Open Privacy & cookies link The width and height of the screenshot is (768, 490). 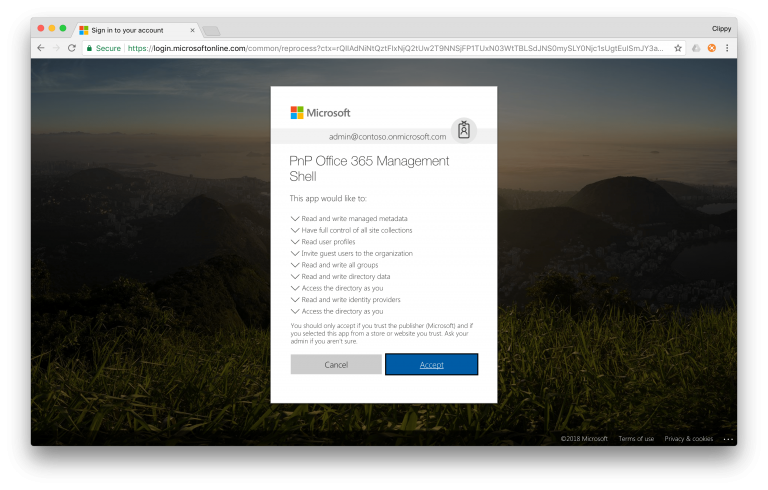point(689,439)
